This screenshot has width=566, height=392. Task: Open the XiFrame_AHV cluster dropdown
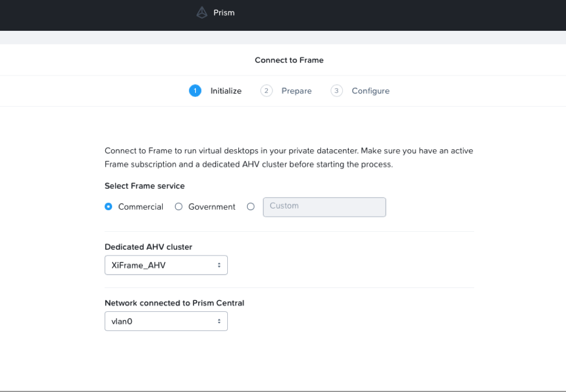(166, 265)
